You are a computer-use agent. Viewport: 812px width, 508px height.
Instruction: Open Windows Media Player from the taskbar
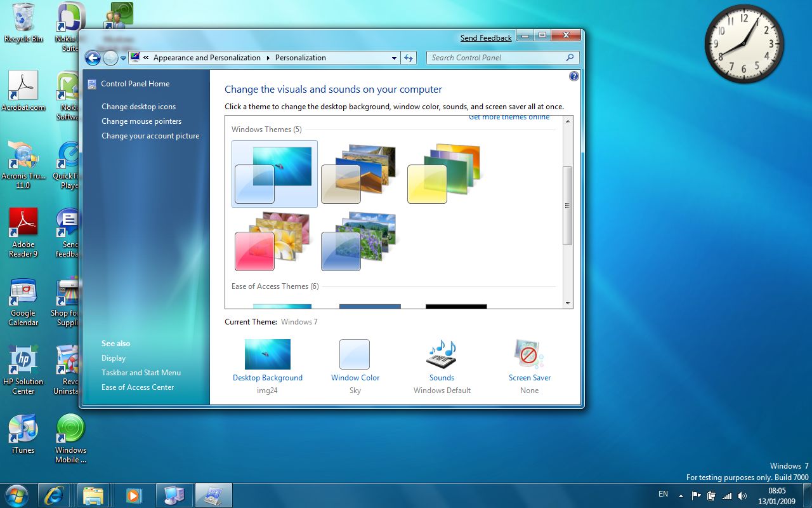[133, 495]
